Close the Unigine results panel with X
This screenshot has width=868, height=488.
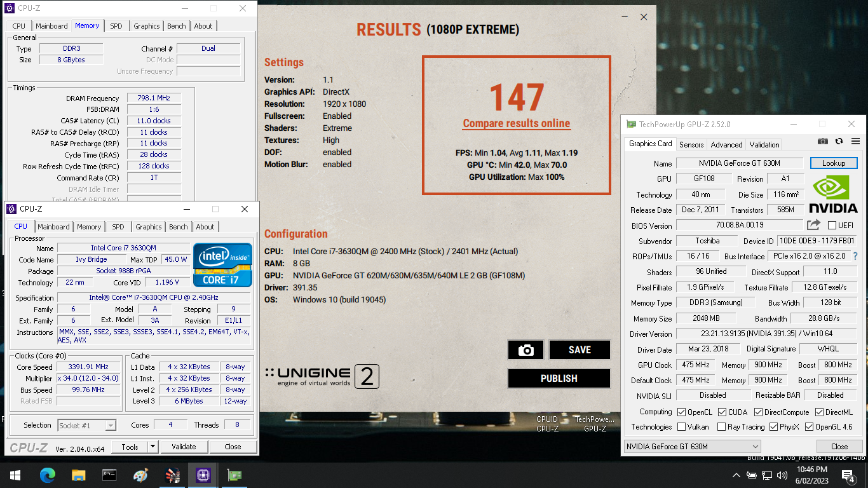[x=644, y=17]
